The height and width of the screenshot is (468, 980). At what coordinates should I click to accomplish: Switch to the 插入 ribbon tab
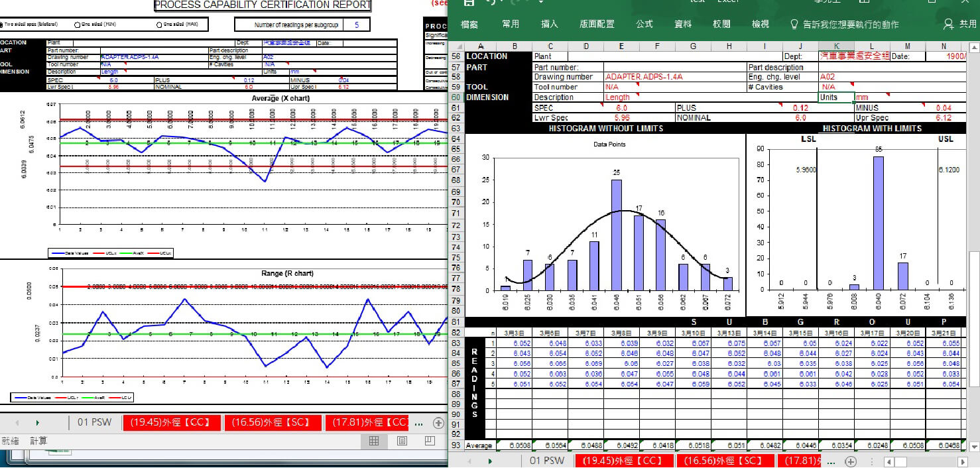(550, 24)
